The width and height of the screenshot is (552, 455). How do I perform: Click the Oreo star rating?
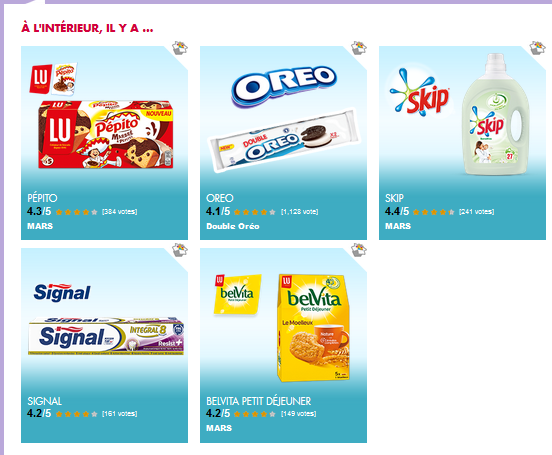pos(255,212)
